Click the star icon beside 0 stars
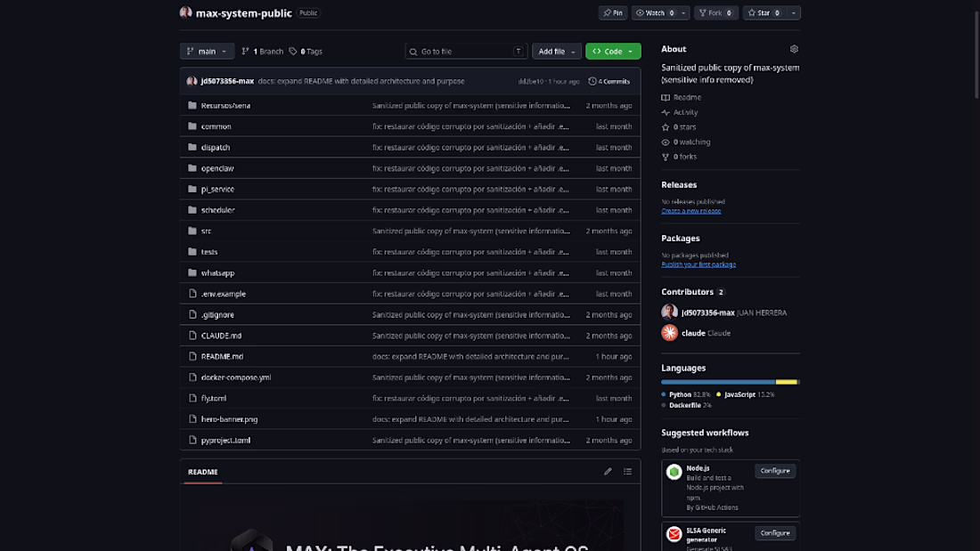This screenshot has height=551, width=980. (666, 126)
